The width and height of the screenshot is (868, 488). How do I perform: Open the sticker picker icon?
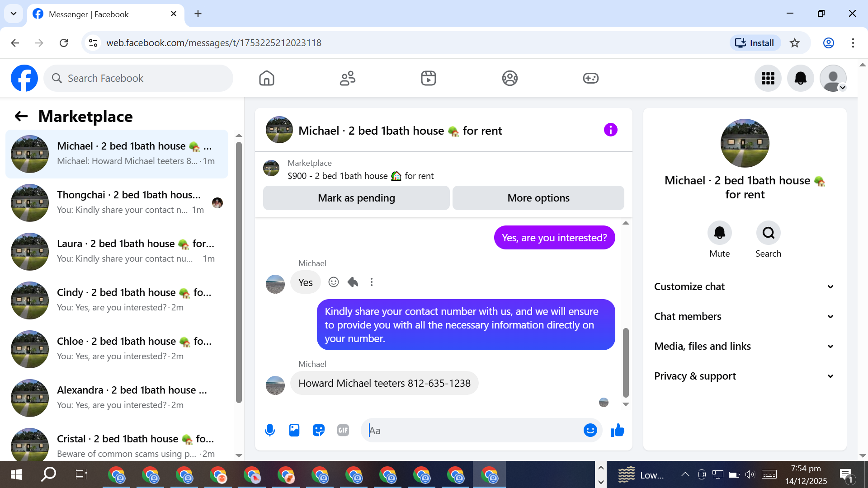(319, 430)
